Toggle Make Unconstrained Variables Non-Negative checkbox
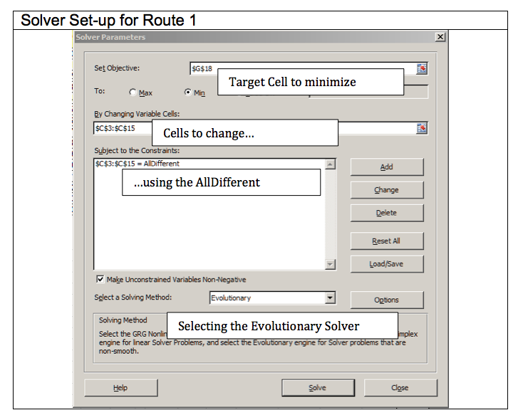Viewport: 528px width, 420px height. [x=100, y=280]
